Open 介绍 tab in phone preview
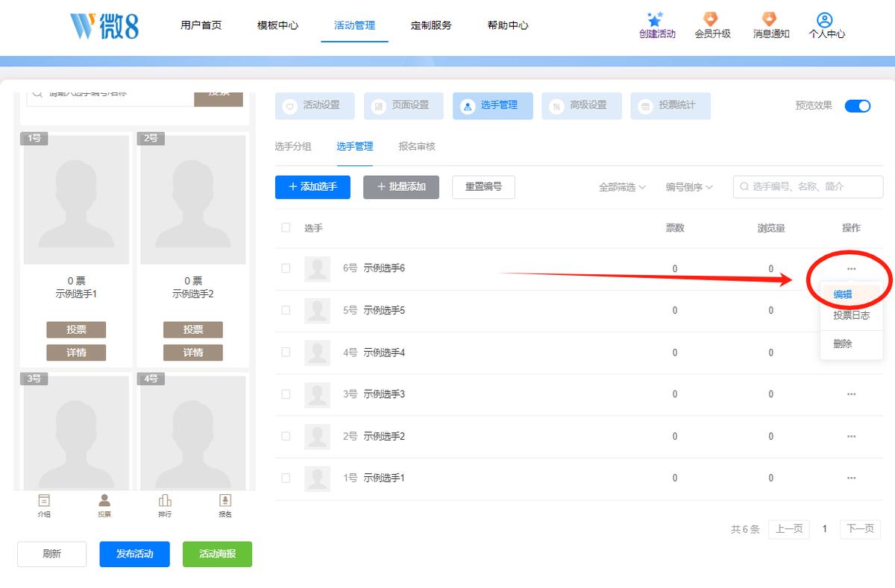 (44, 505)
